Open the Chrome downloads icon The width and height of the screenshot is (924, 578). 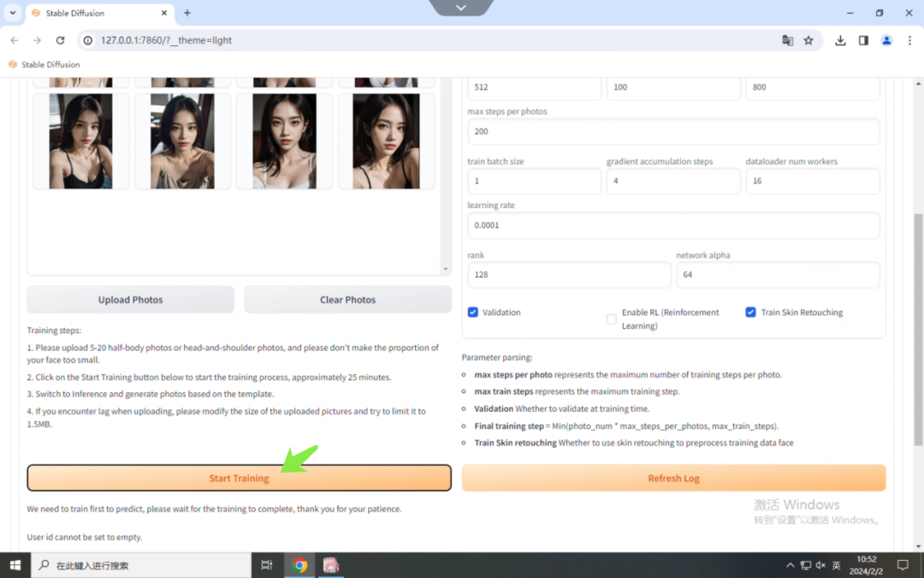point(840,40)
